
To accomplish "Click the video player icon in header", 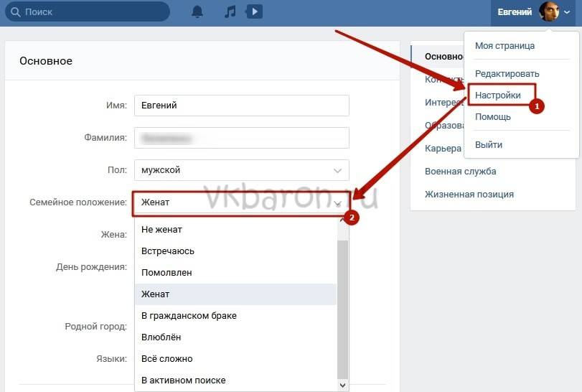I will tap(253, 12).
